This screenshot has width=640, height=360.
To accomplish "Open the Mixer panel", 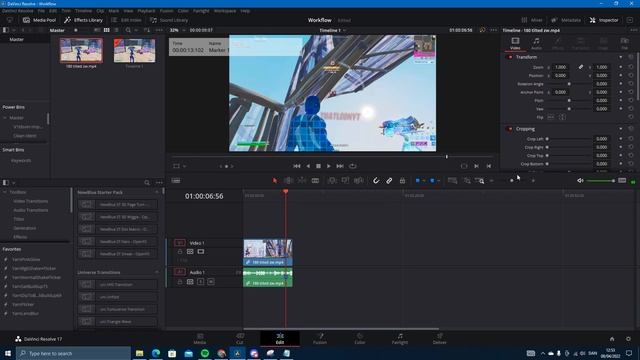I will (532, 20).
